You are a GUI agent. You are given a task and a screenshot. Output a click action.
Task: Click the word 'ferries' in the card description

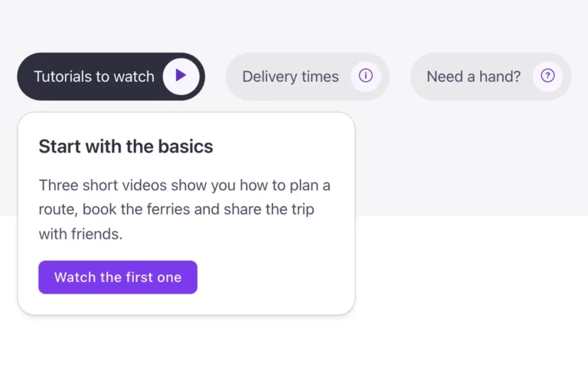tap(168, 209)
